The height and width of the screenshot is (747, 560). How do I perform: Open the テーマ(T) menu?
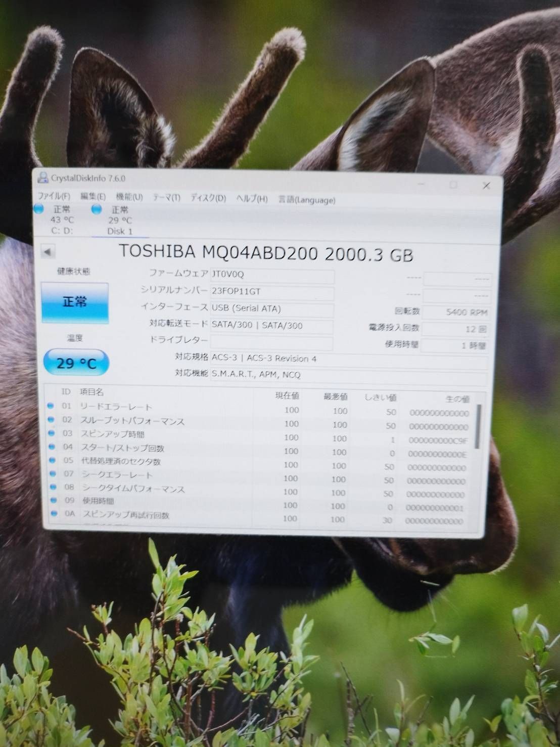(166, 198)
